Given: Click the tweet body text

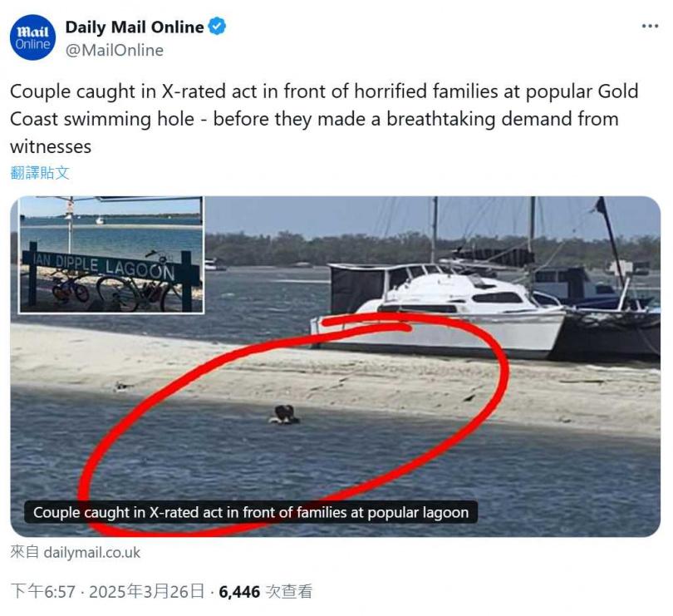Looking at the screenshot, I should click(x=324, y=119).
